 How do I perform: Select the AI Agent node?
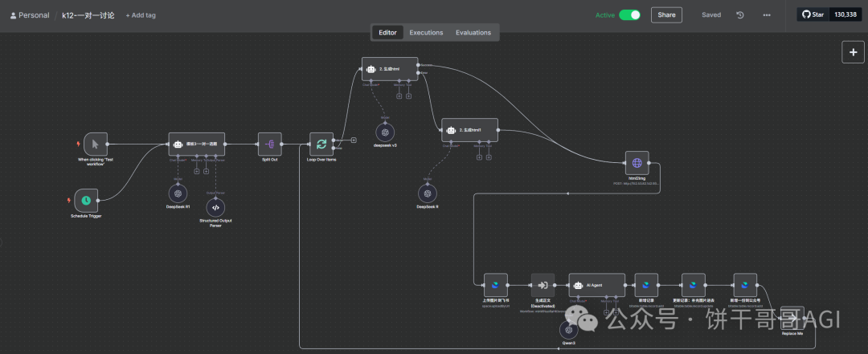click(596, 285)
